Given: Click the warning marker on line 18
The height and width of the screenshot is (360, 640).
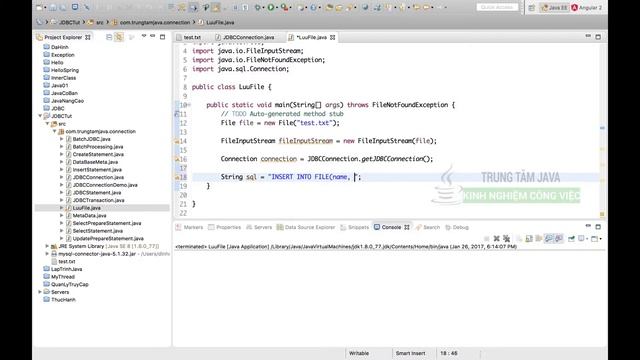Looking at the screenshot, I should pyautogui.click(x=177, y=177).
